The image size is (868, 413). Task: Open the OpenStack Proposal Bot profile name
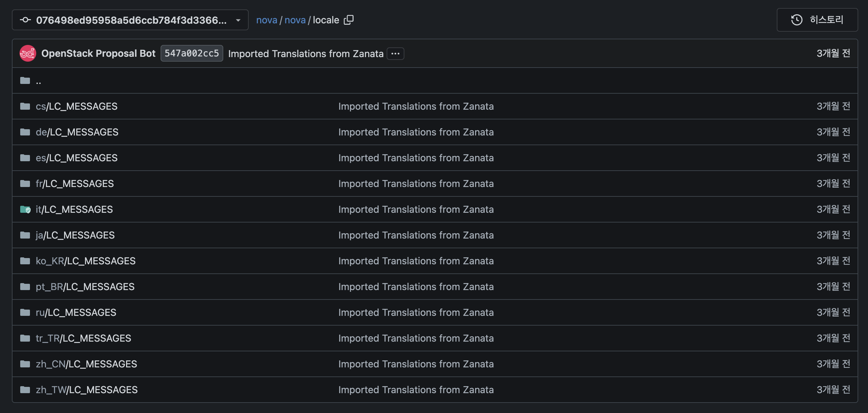point(98,53)
